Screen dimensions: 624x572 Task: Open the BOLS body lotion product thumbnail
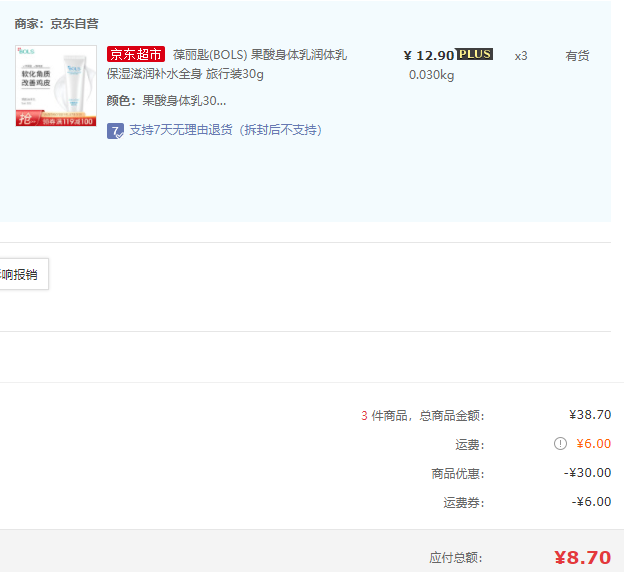[56, 86]
